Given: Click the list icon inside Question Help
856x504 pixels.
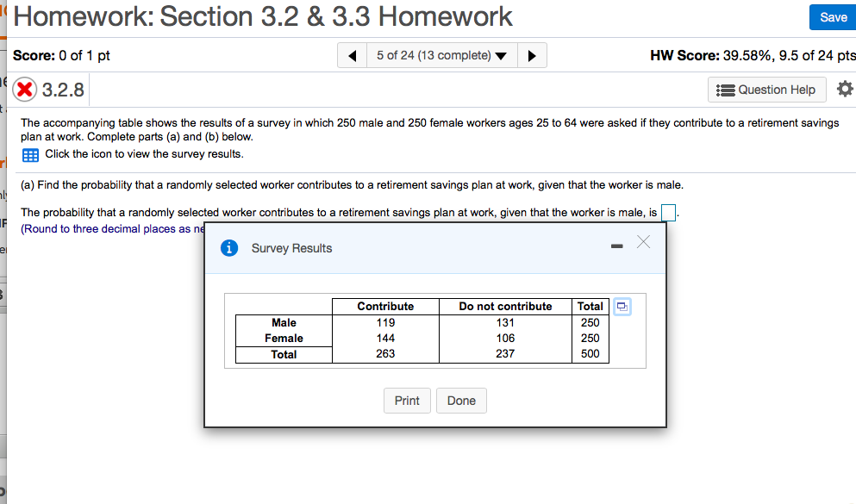Looking at the screenshot, I should [x=725, y=89].
